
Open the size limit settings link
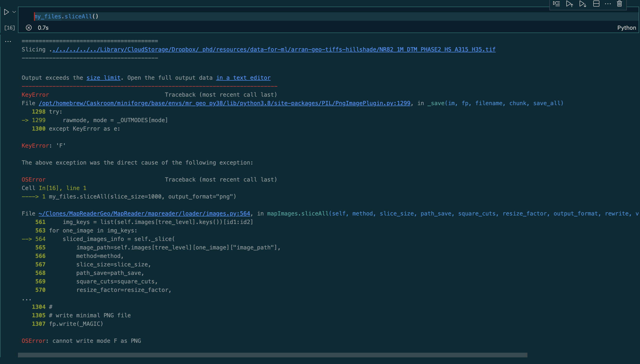pos(103,78)
